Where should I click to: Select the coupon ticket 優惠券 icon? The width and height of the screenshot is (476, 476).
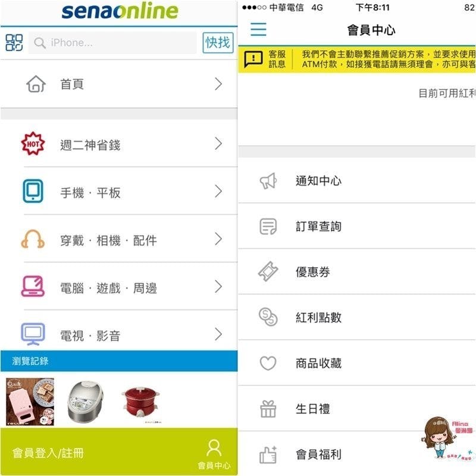pyautogui.click(x=268, y=271)
